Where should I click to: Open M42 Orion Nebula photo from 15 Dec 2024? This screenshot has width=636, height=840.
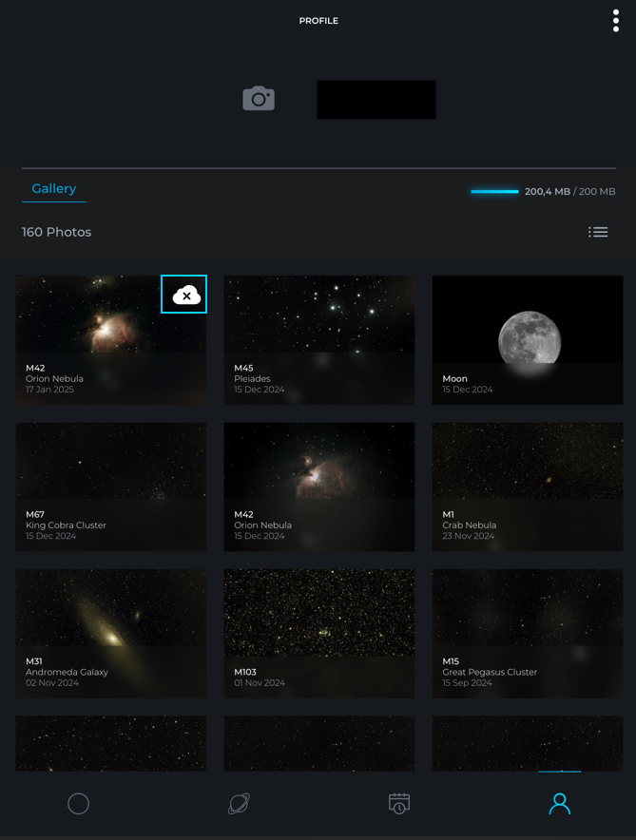[x=318, y=487]
